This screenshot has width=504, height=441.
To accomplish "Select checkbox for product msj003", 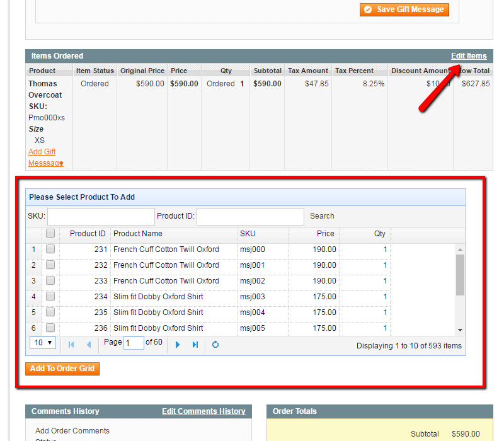I will tap(50, 297).
